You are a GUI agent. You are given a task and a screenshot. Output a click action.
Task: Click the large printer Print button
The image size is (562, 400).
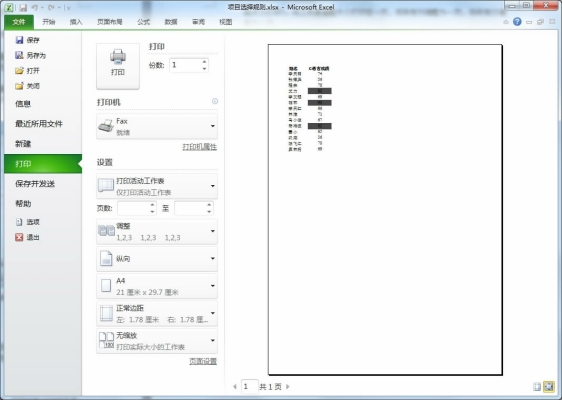pos(118,66)
